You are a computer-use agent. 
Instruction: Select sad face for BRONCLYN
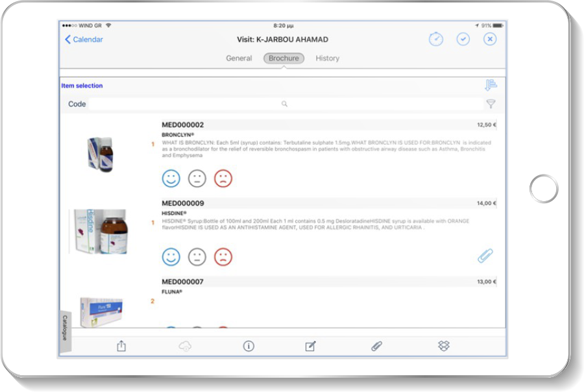point(223,178)
